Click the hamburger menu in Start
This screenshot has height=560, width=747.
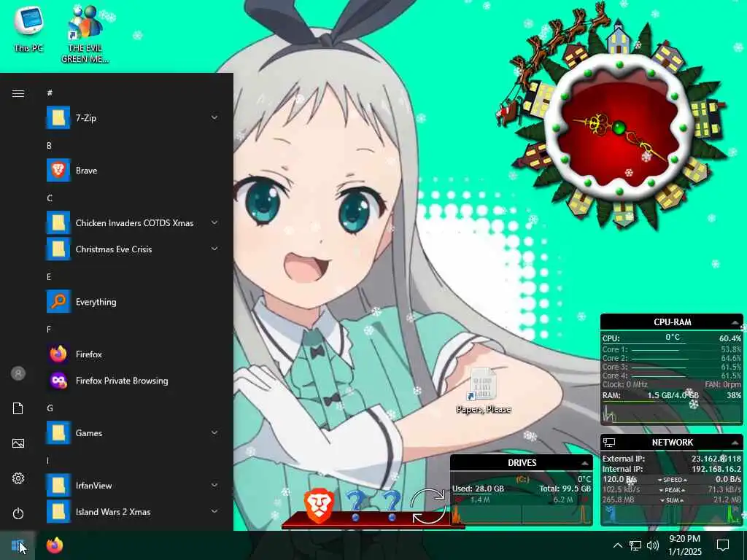18,93
